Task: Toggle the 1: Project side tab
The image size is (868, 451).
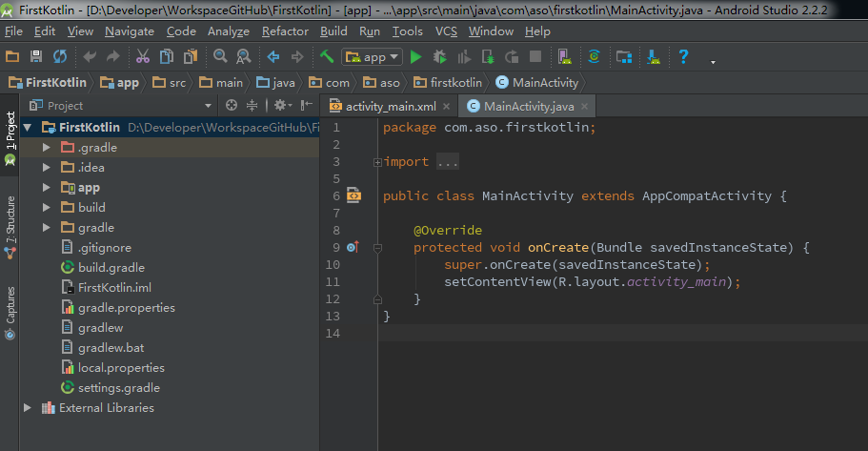Action: pos(10,137)
